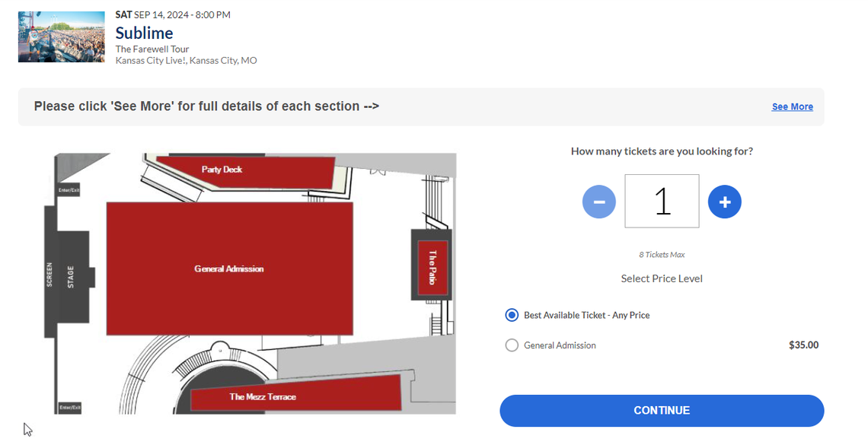Increase ticket quantity with plus icon

(x=724, y=201)
